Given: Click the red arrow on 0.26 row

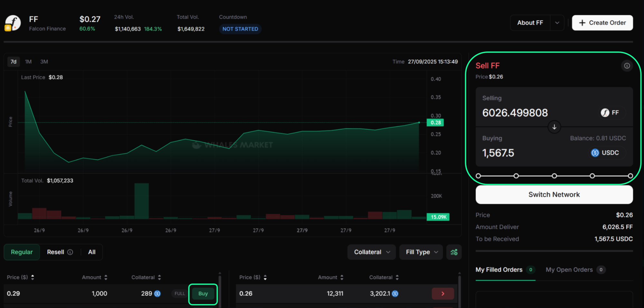Looking at the screenshot, I should pos(443,294).
